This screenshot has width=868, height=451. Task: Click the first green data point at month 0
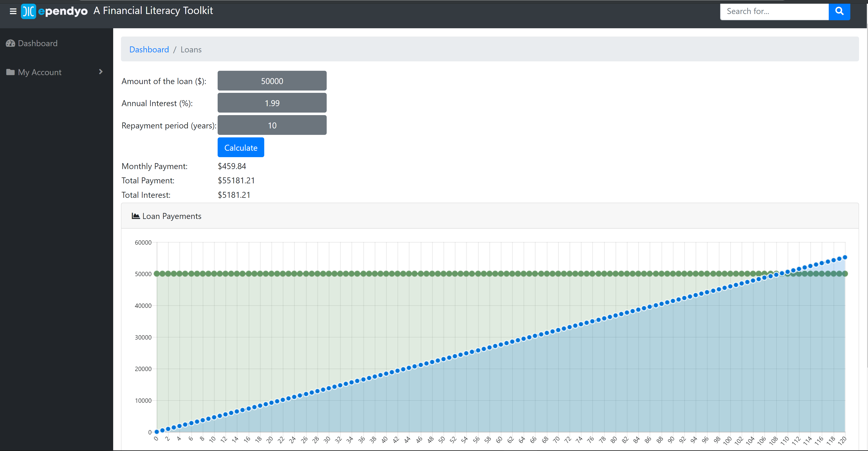pos(157,274)
